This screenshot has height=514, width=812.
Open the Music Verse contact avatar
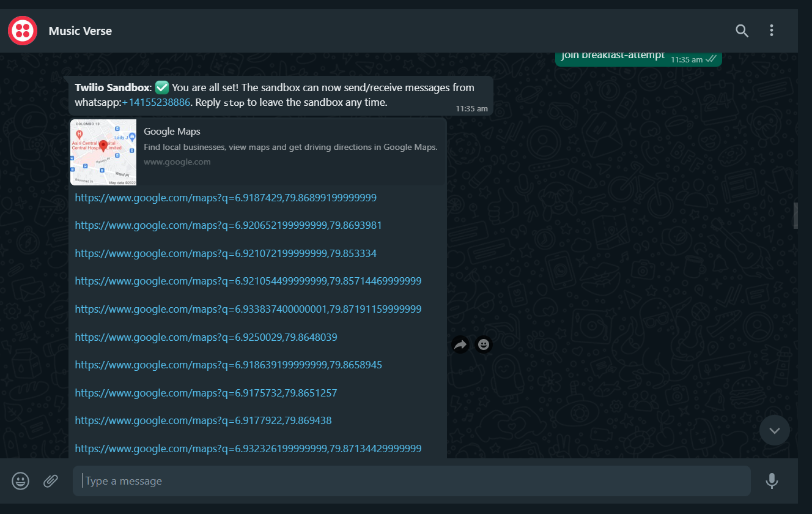(x=23, y=31)
